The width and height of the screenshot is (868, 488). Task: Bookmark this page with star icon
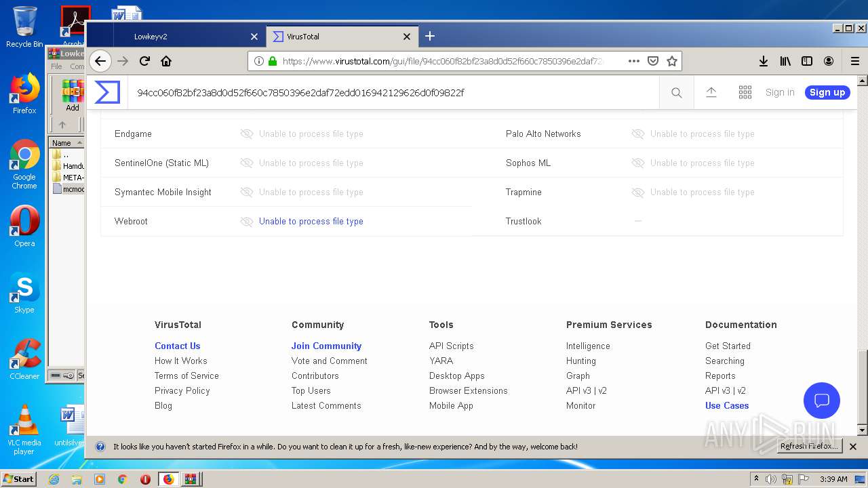(x=672, y=61)
